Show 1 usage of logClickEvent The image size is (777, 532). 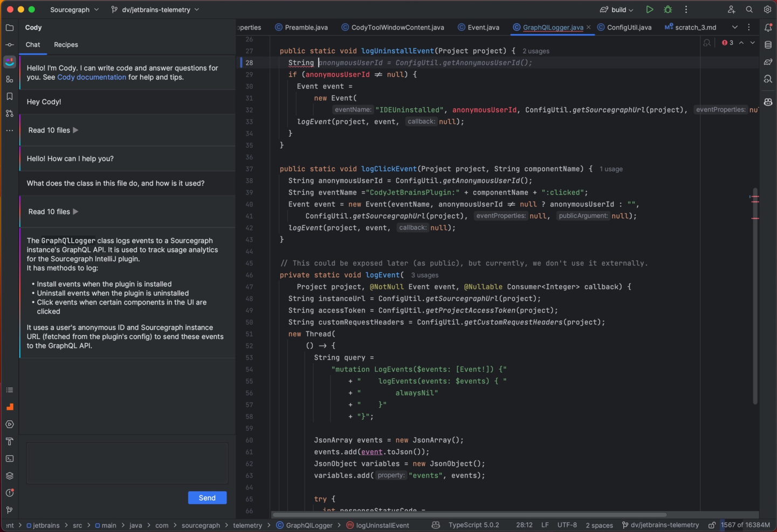611,169
